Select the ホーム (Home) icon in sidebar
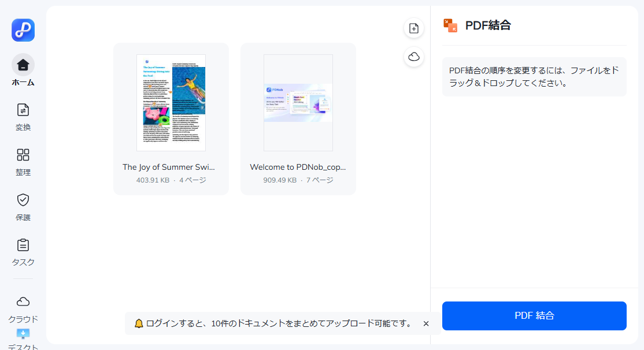 click(23, 65)
